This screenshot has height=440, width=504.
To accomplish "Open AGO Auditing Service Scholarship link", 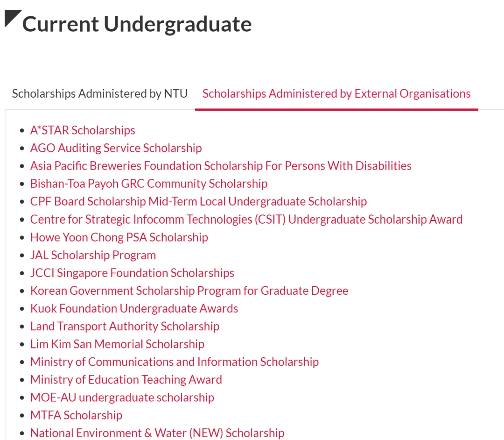I will 116,148.
